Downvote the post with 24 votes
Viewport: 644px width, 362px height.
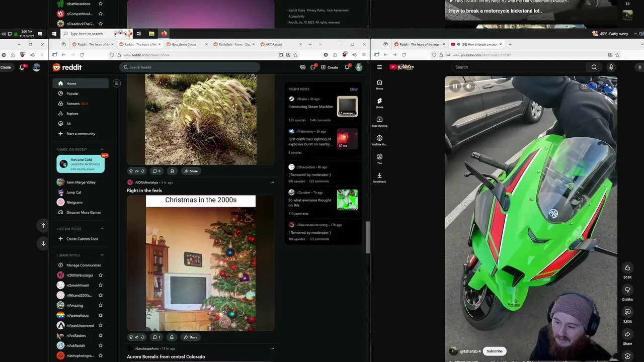(142, 171)
